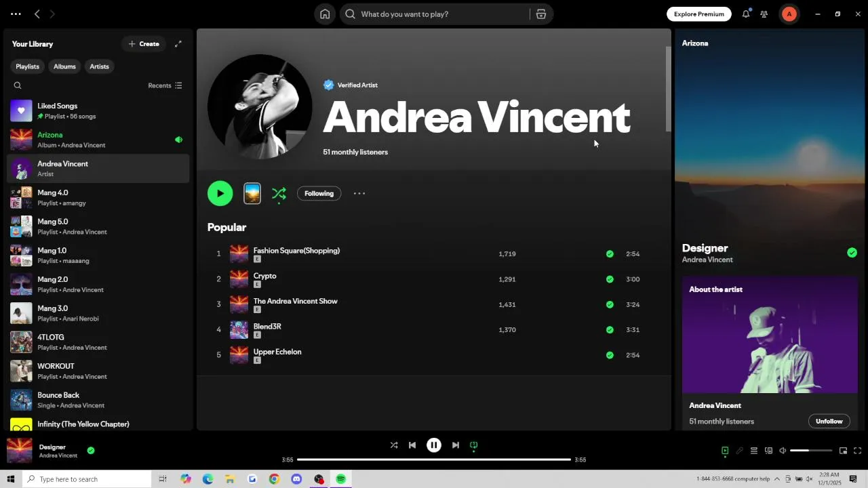Toggle saved checkmark for The Andrea Vincent Show

pos(610,304)
